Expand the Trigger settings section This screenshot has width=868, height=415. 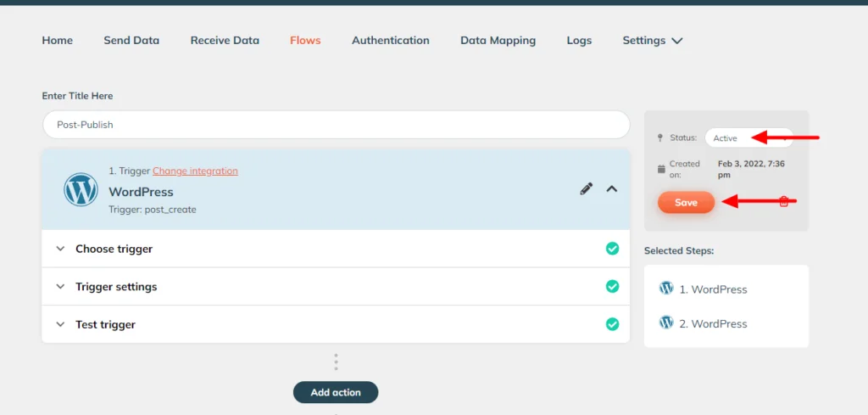pos(336,287)
